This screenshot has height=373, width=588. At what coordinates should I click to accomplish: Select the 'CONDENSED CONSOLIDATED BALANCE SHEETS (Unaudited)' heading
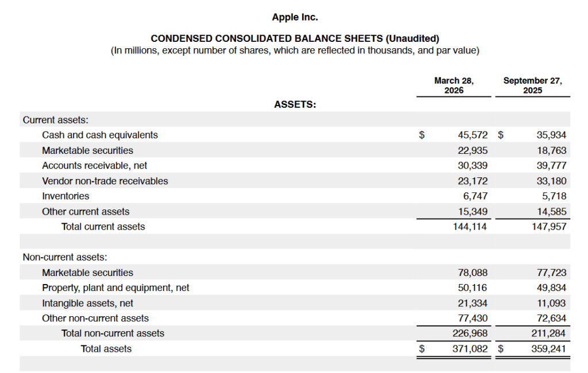[295, 38]
